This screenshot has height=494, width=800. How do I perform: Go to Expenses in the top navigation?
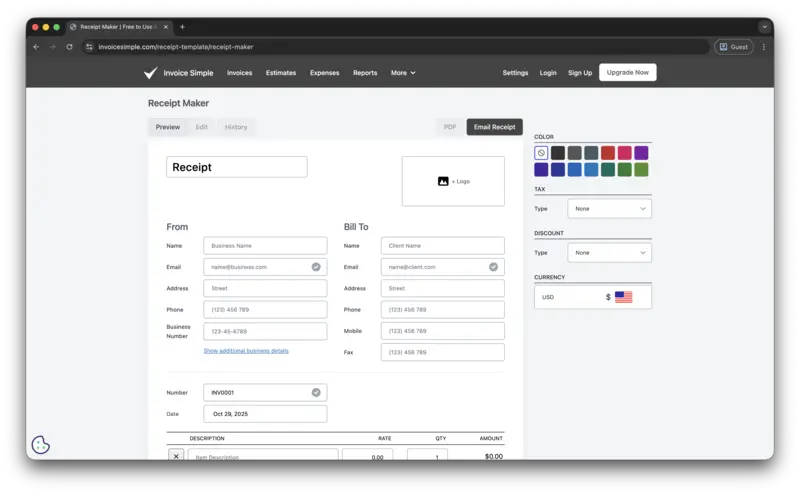324,73
